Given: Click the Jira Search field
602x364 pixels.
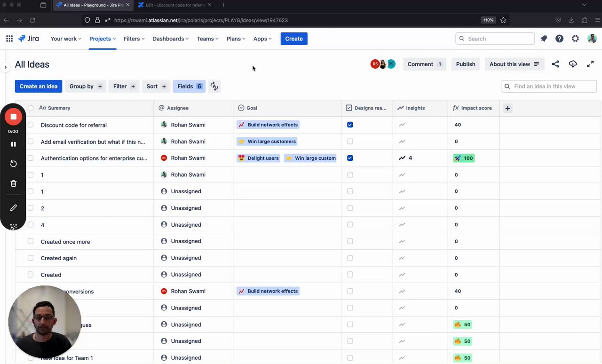Looking at the screenshot, I should pyautogui.click(x=495, y=39).
